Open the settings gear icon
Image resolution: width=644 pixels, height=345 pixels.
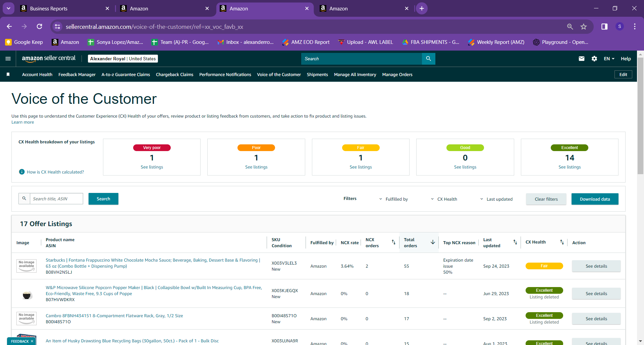pos(594,59)
